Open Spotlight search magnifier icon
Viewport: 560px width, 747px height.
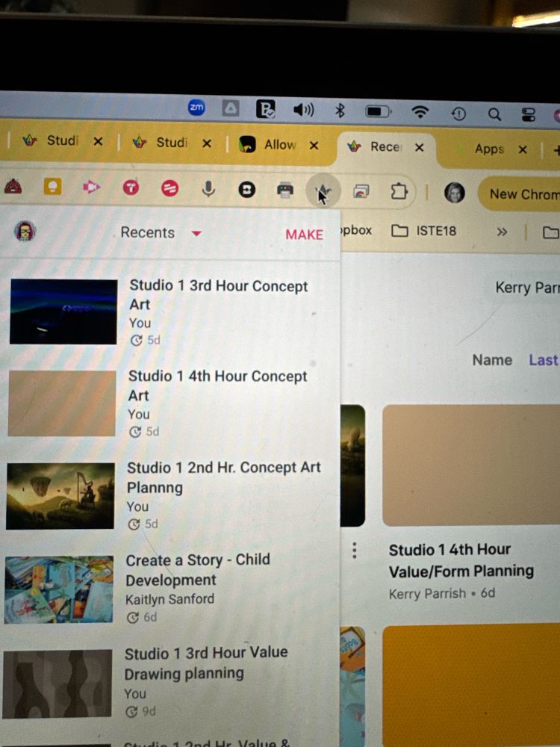click(x=495, y=114)
